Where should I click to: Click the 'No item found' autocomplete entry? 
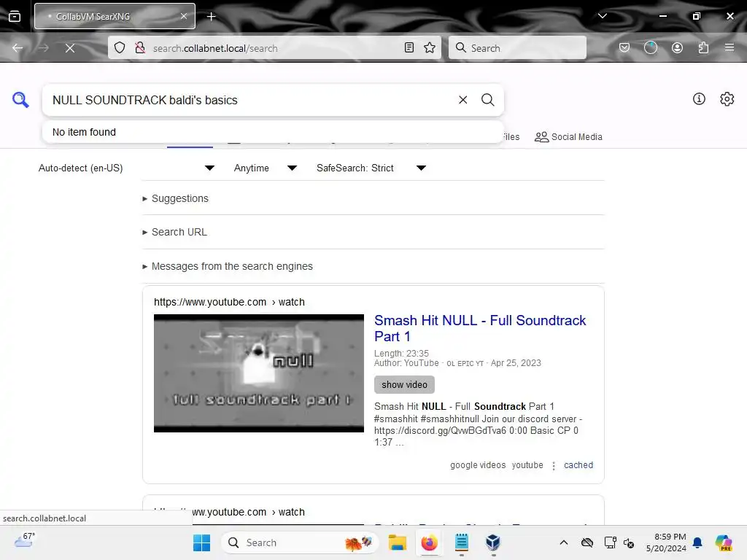(x=273, y=132)
